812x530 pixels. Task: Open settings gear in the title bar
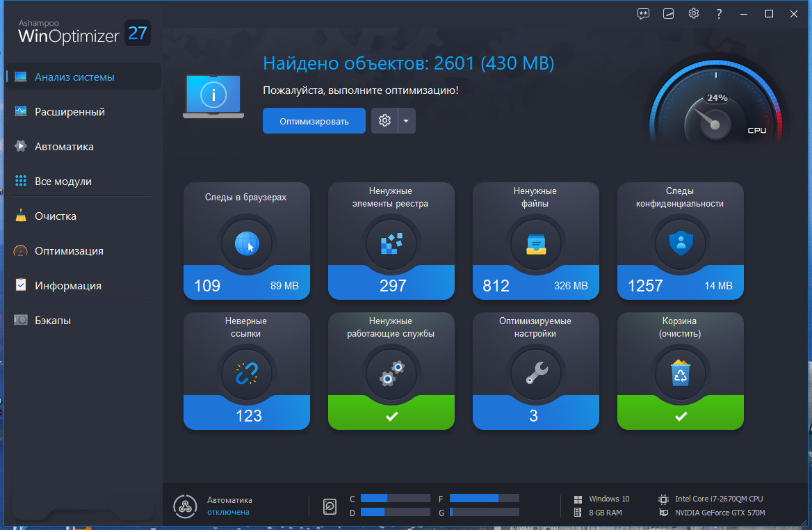pyautogui.click(x=693, y=13)
